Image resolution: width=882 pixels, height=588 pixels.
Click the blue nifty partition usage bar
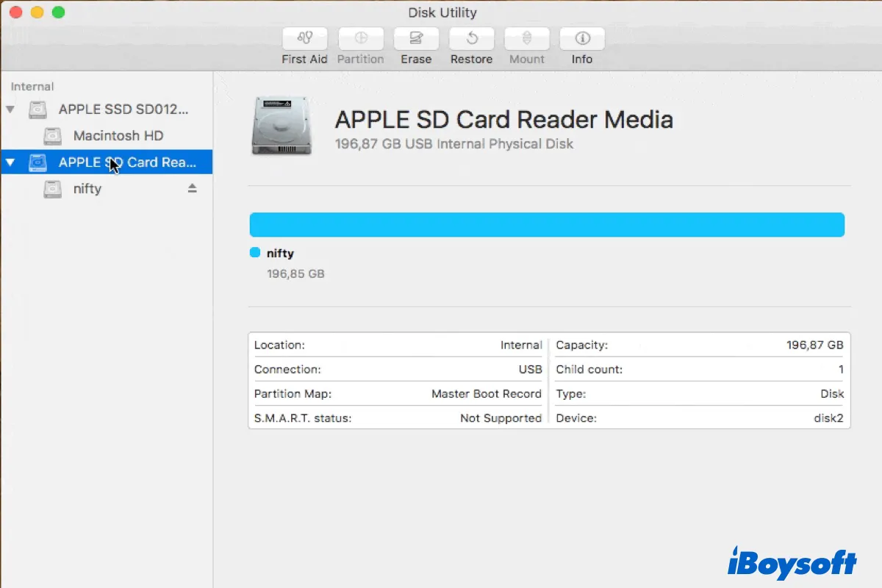tap(547, 225)
